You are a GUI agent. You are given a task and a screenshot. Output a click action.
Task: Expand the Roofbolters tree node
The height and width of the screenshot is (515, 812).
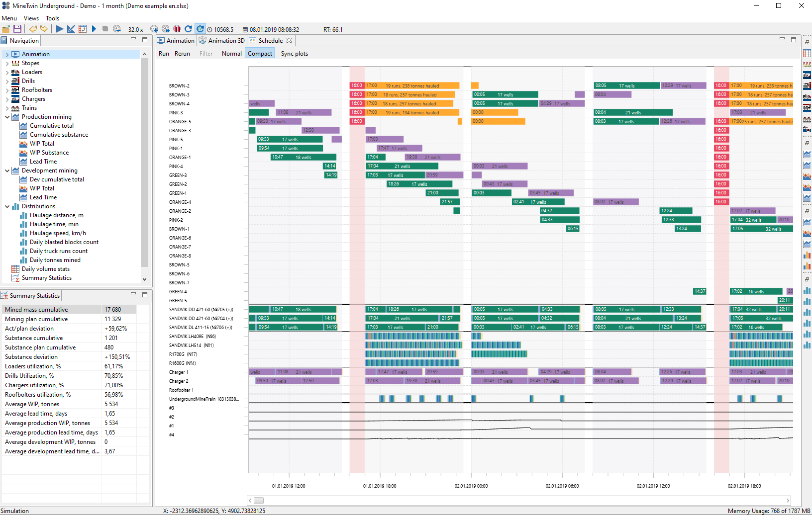pyautogui.click(x=7, y=90)
